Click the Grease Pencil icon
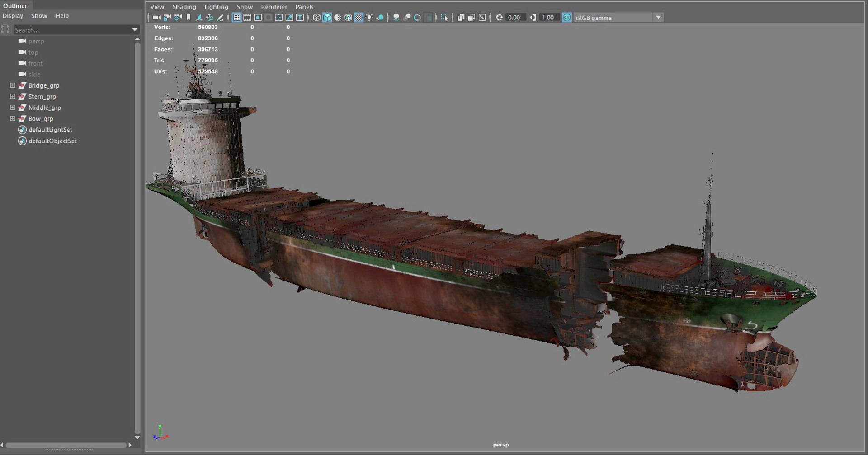The width and height of the screenshot is (868, 455). [x=220, y=17]
